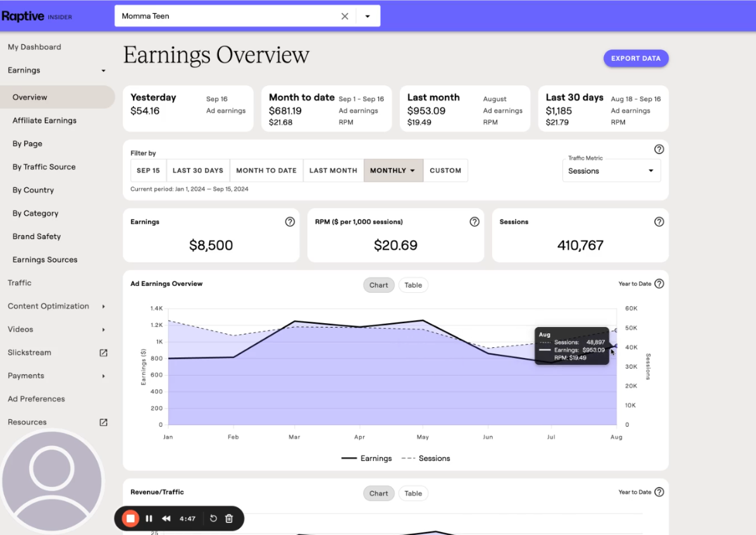Viewport: 756px width, 535px height.
Task: Open Affiliate Earnings page
Action: pos(44,121)
